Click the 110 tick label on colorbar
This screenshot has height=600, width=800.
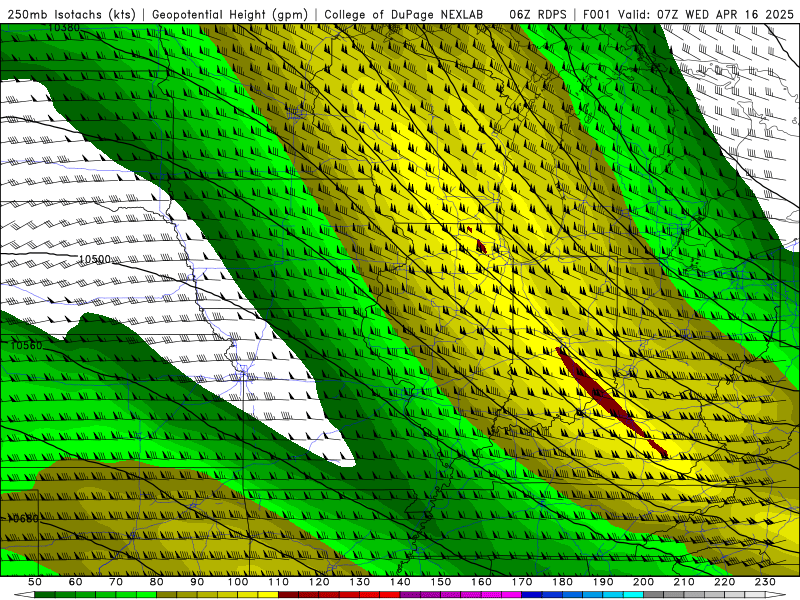[x=279, y=582]
